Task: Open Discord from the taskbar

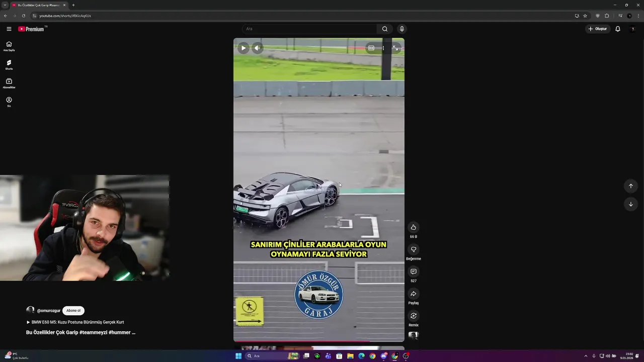Action: (x=384, y=356)
